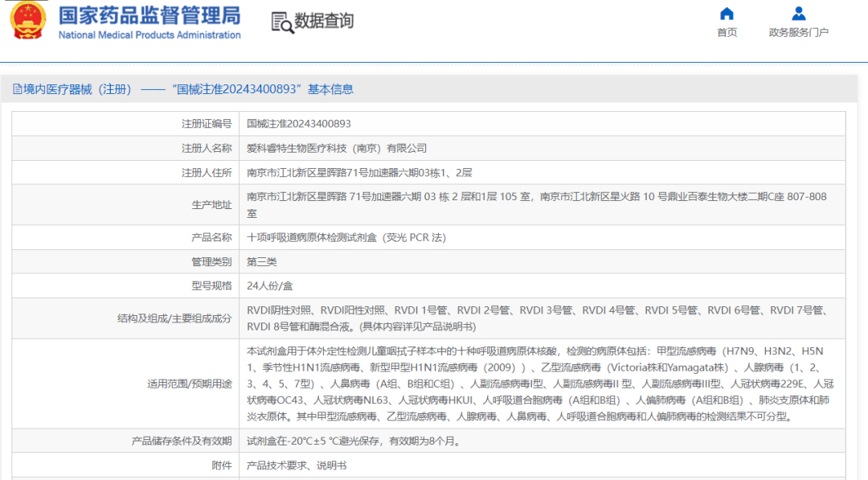Click the 数据查询 magnifier document icon
Viewport: 868px width, 480px height.
click(282, 23)
